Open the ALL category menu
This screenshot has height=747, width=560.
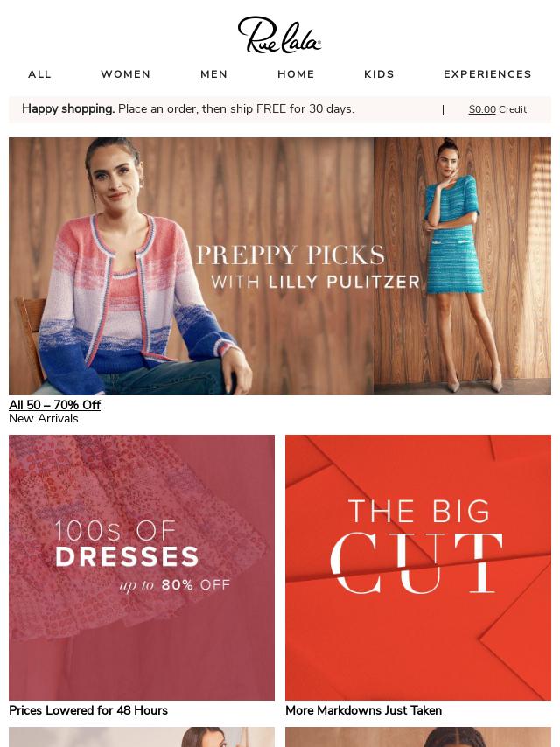pos(39,74)
